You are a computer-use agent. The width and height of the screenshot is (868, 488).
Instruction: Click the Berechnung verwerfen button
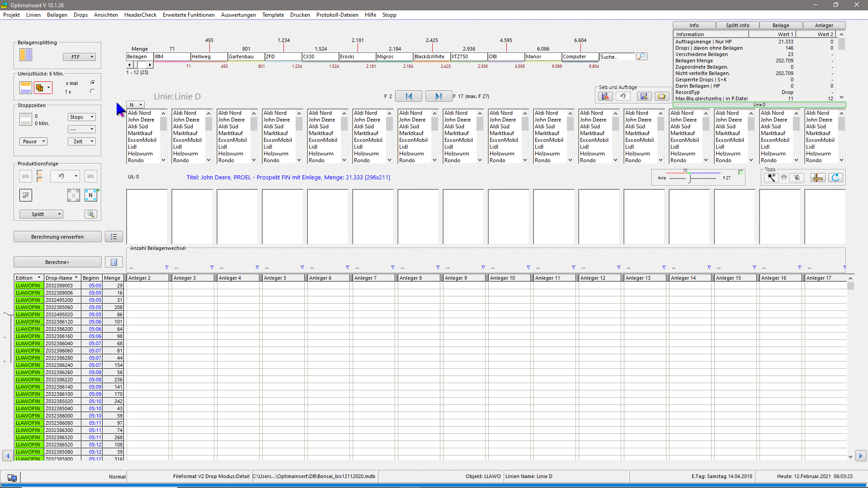pyautogui.click(x=57, y=237)
